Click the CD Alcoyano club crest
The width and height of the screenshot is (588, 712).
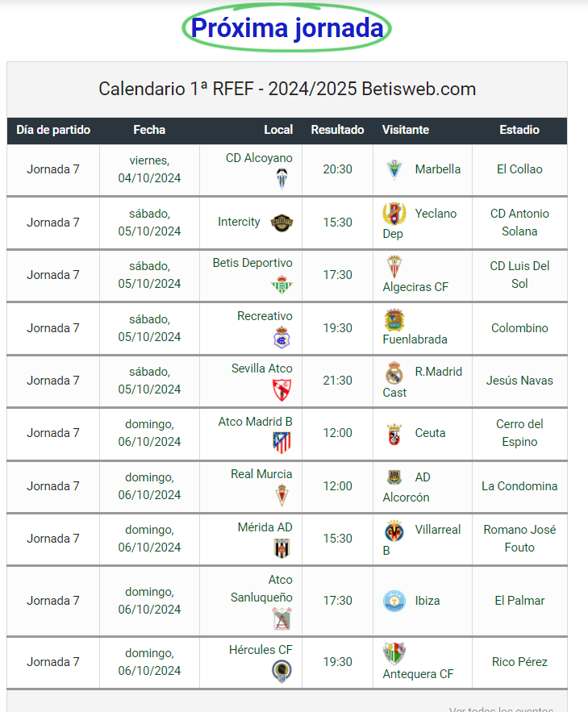282,178
